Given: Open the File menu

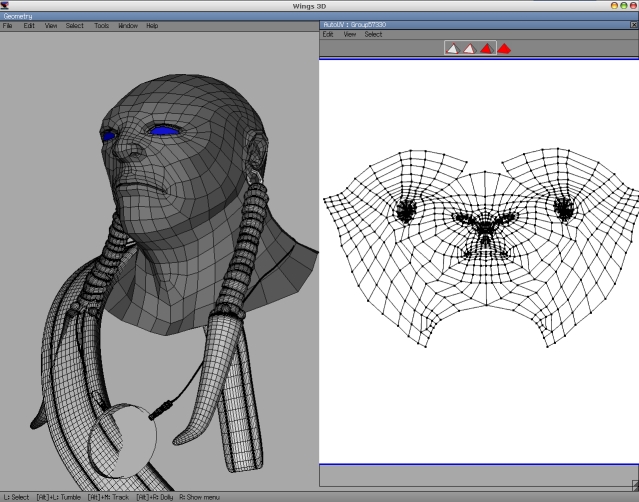Looking at the screenshot, I should pos(7,26).
